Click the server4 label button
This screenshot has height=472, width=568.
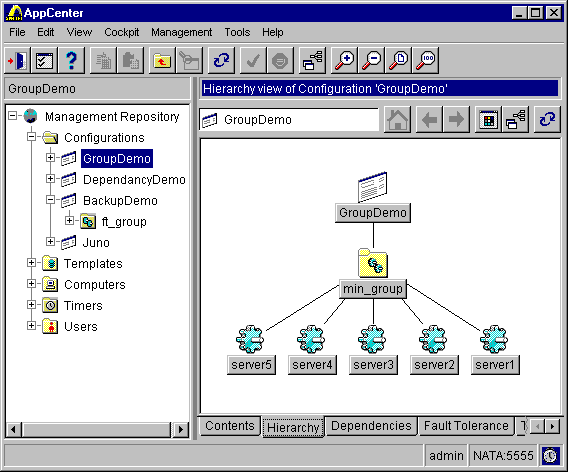[312, 365]
